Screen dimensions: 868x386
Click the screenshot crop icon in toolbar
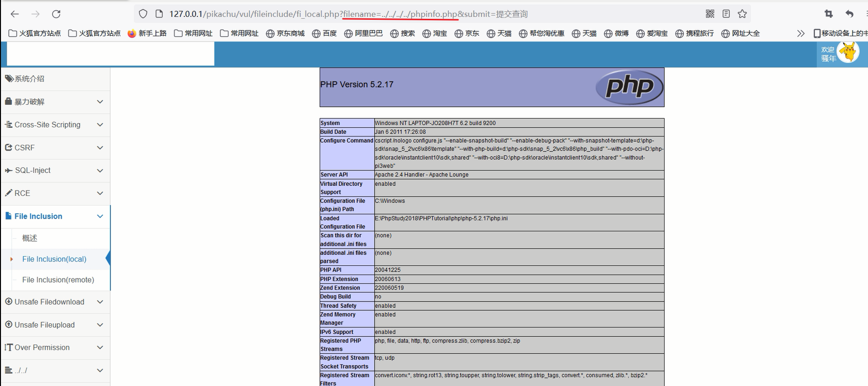click(x=828, y=14)
